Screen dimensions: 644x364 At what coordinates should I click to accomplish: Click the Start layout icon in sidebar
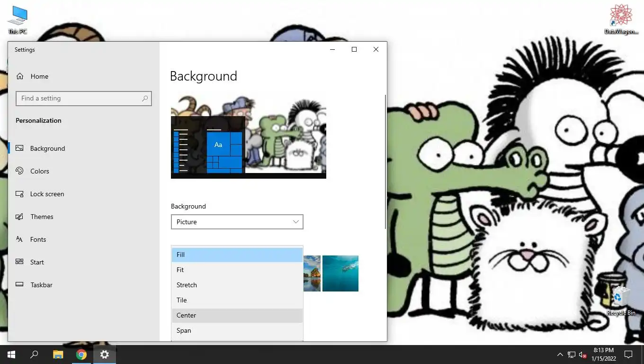coord(20,262)
